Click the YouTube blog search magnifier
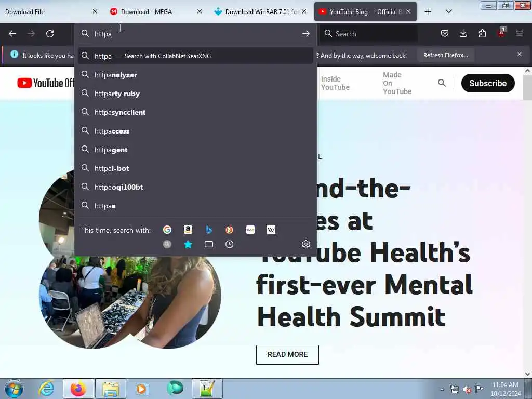Viewport: 532px width, 399px height. coord(442,83)
